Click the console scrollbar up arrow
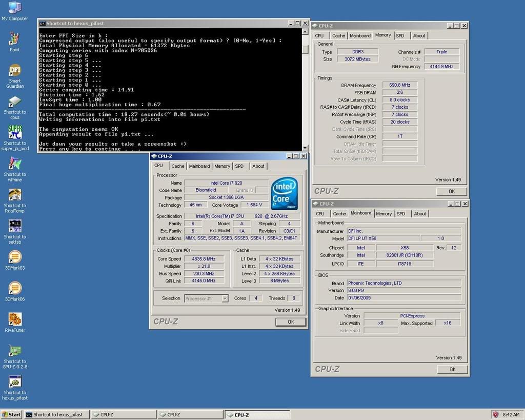 pyautogui.click(x=305, y=31)
